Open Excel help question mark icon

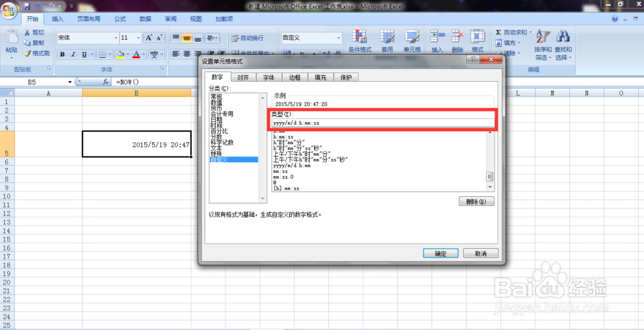pyautogui.click(x=615, y=19)
